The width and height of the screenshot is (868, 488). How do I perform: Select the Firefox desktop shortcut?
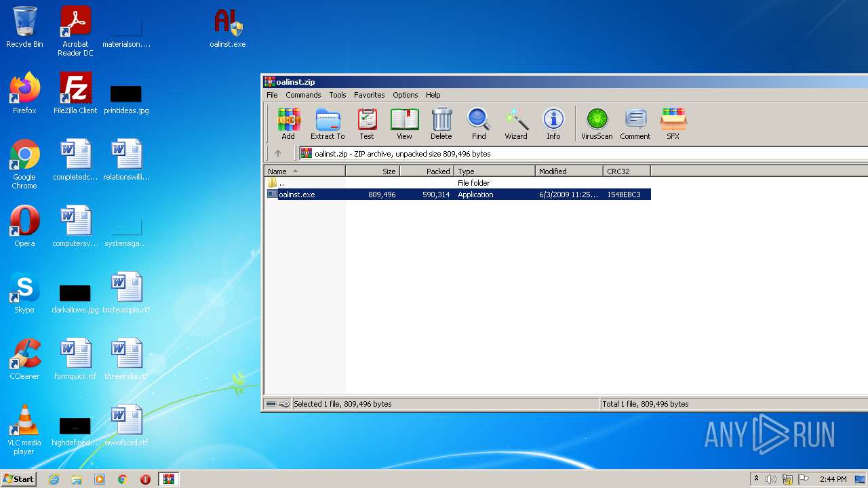24,94
